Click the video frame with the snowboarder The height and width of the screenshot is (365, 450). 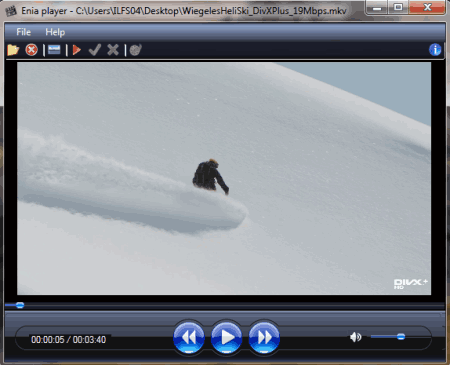tap(224, 179)
